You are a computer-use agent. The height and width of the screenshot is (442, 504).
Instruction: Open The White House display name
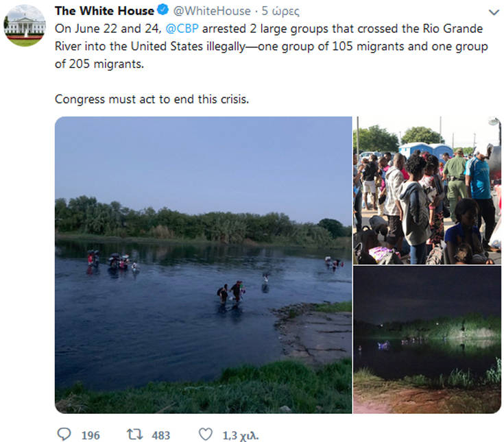point(104,11)
